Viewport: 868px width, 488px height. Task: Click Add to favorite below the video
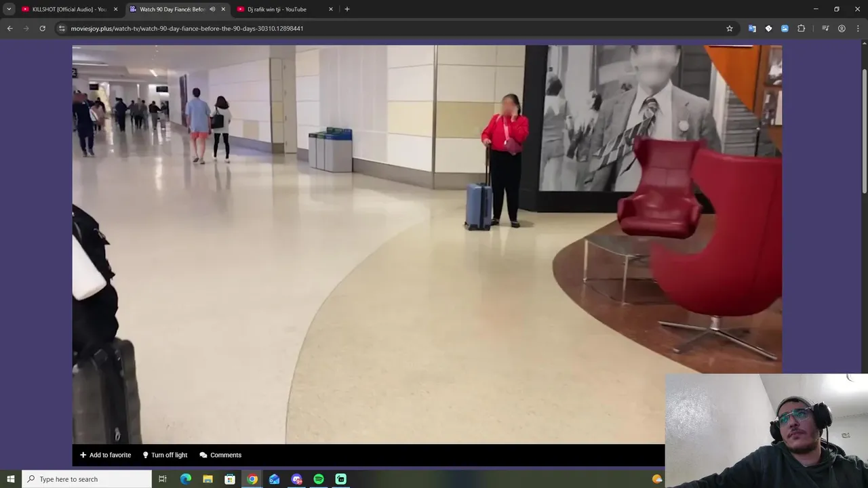click(105, 455)
